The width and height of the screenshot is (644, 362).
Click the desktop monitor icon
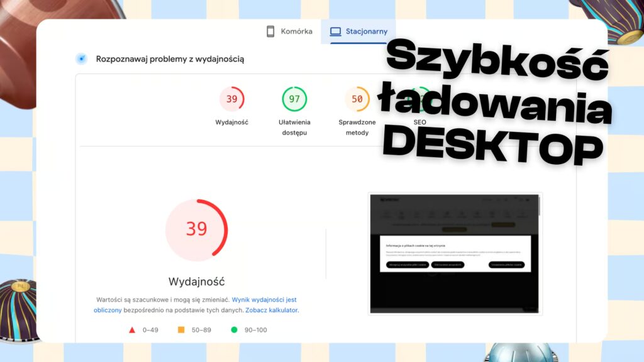[x=335, y=31]
